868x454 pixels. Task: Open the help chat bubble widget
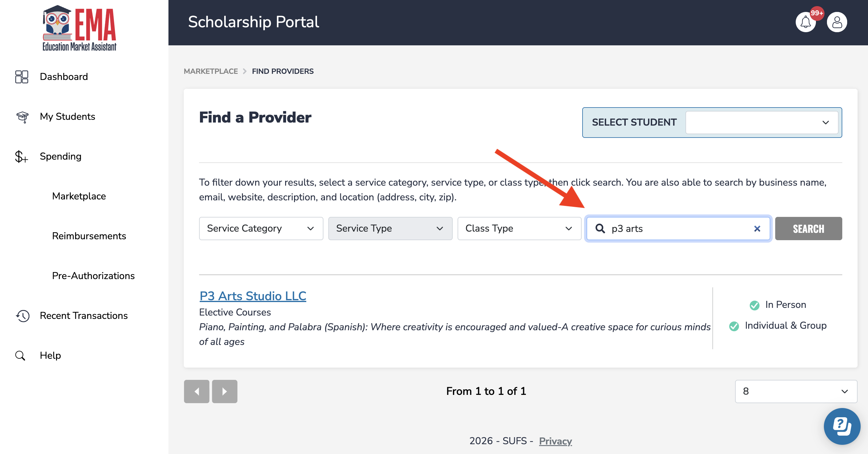(842, 426)
